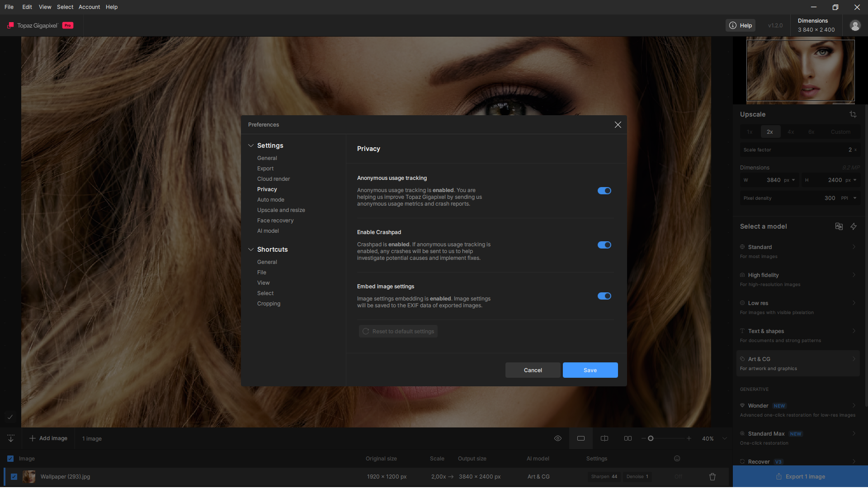Uncheck the Wallpaper (293).jpg row checkbox
868x488 pixels.
pos(14,477)
